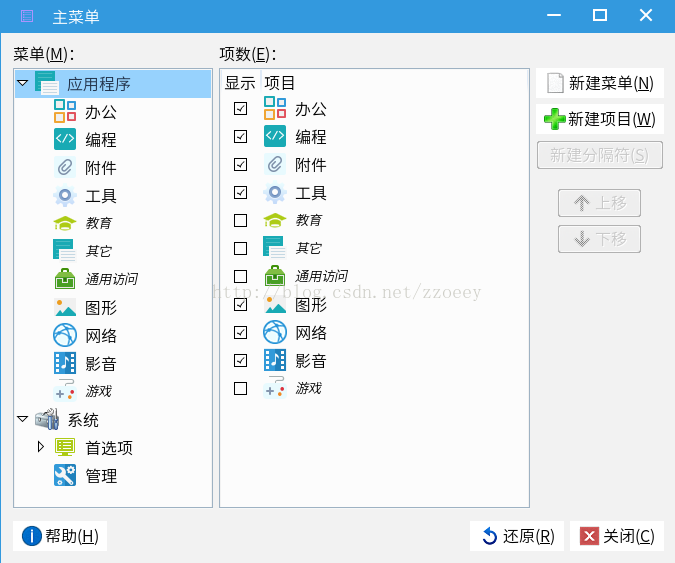
Task: Click the 新建菜单(N) button
Action: (x=600, y=83)
